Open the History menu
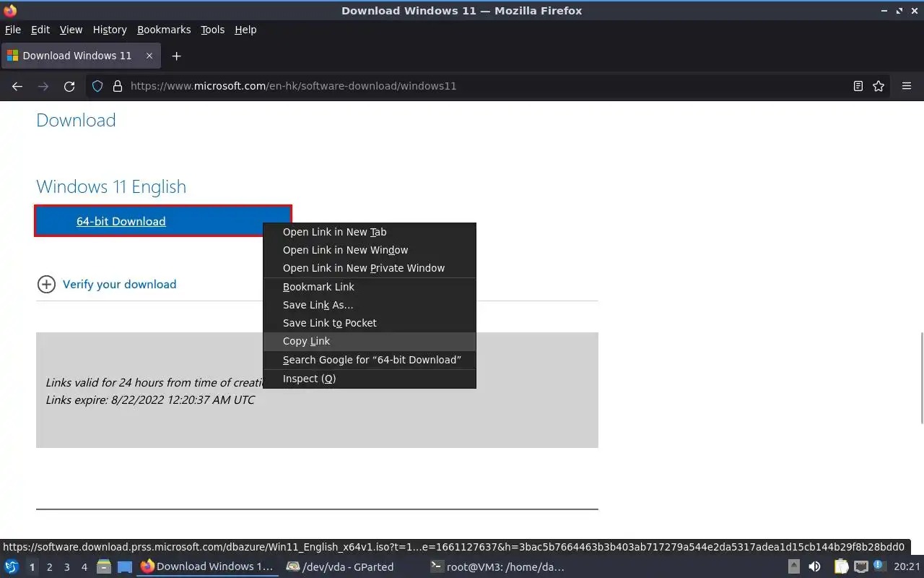 pos(110,30)
